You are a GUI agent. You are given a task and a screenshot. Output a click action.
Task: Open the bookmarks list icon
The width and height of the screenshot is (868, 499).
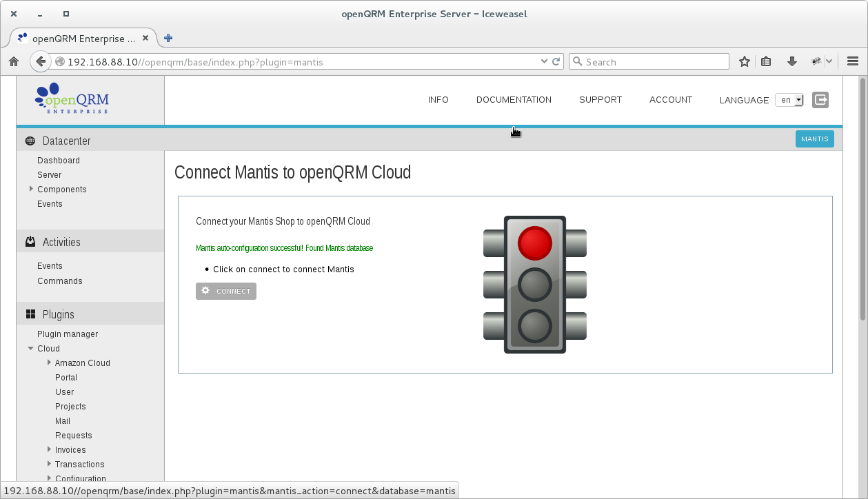[x=766, y=61]
